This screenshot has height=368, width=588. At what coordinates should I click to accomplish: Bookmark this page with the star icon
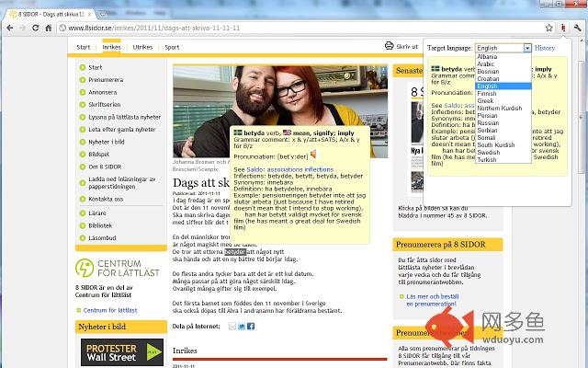coord(549,28)
